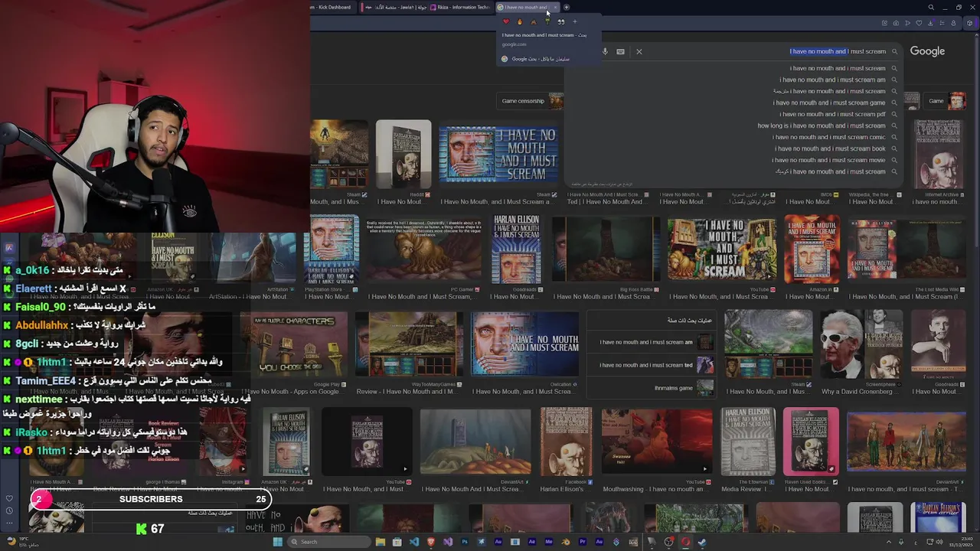Open related search 'ihnmaims game'

[x=652, y=388]
